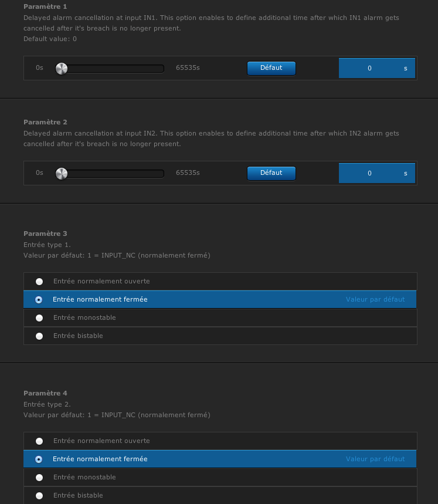The image size is (438, 504).
Task: Select Entrée normalement fermée for Paramètre 3
Action: pyautogui.click(x=220, y=300)
